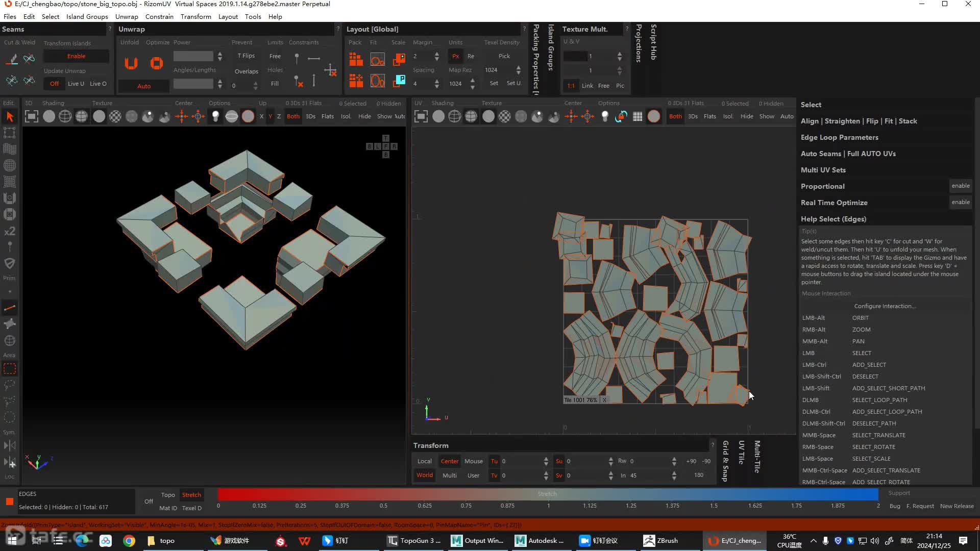
Task: Click the Pack islands icon in Layout panel
Action: 356,60
